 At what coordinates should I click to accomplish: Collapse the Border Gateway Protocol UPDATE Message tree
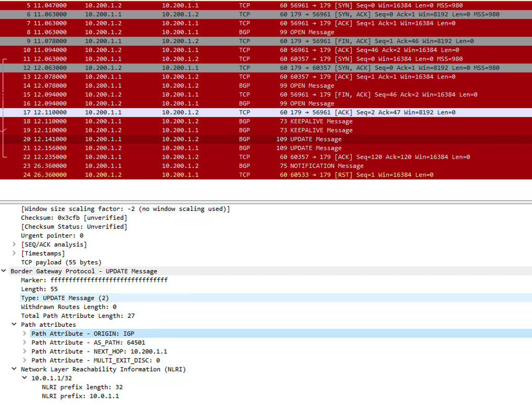[4, 271]
